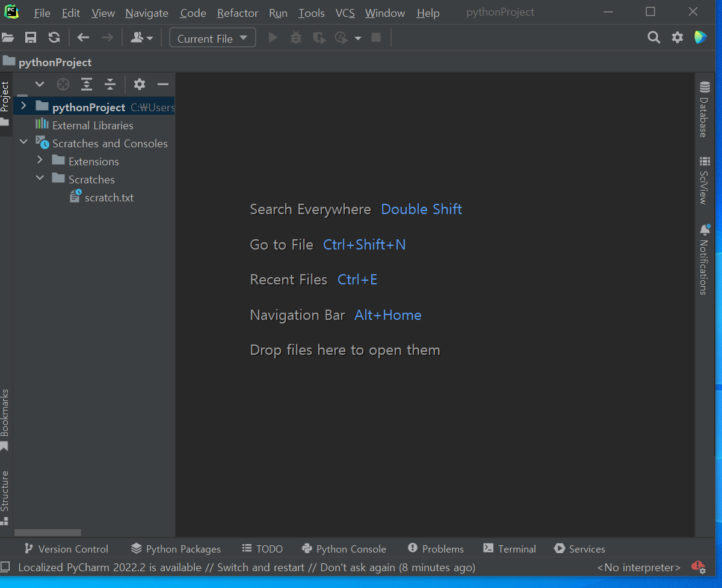
Task: Click the JetBrains Toolbox colorful icon
Action: [x=700, y=38]
